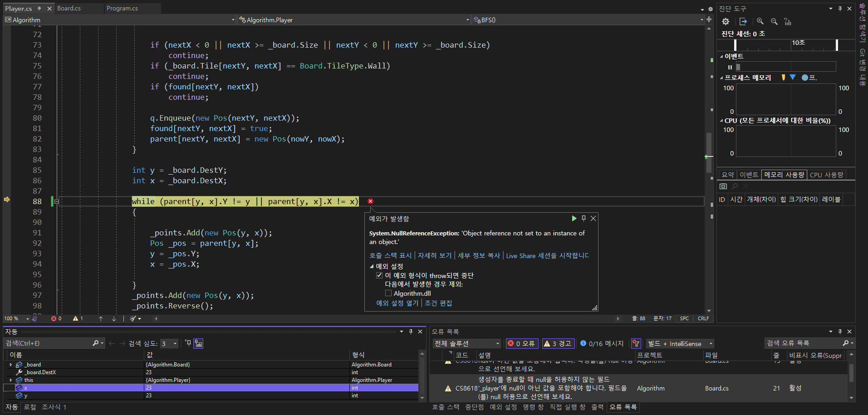Collapse the while block on line 88

pyautogui.click(x=57, y=201)
